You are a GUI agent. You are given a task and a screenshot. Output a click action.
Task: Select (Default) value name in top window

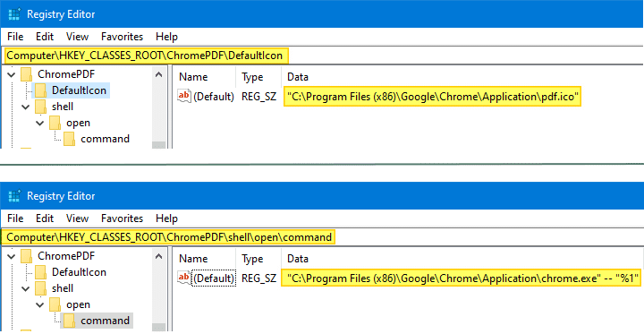tap(214, 97)
